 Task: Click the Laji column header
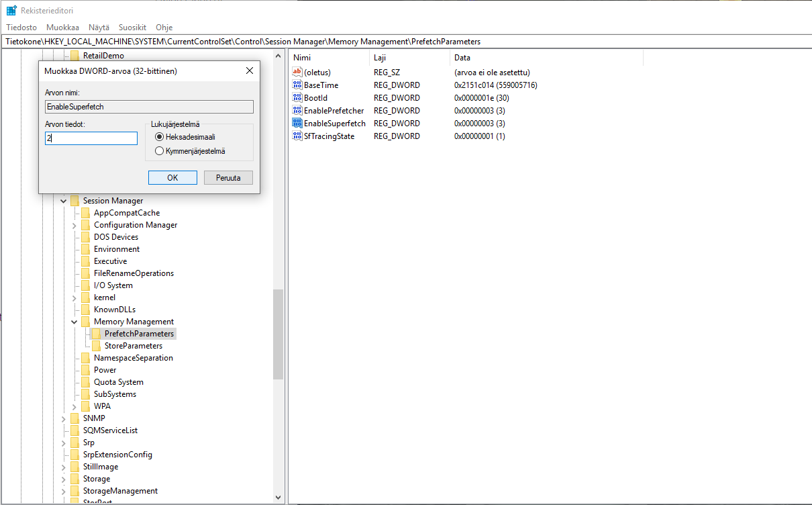tap(409, 58)
